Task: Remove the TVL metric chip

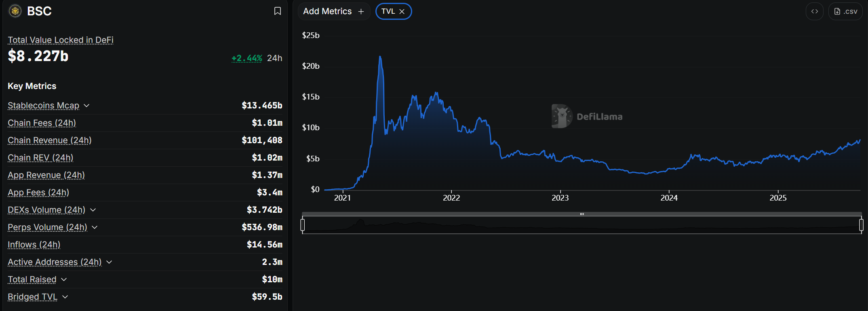Action: click(402, 11)
